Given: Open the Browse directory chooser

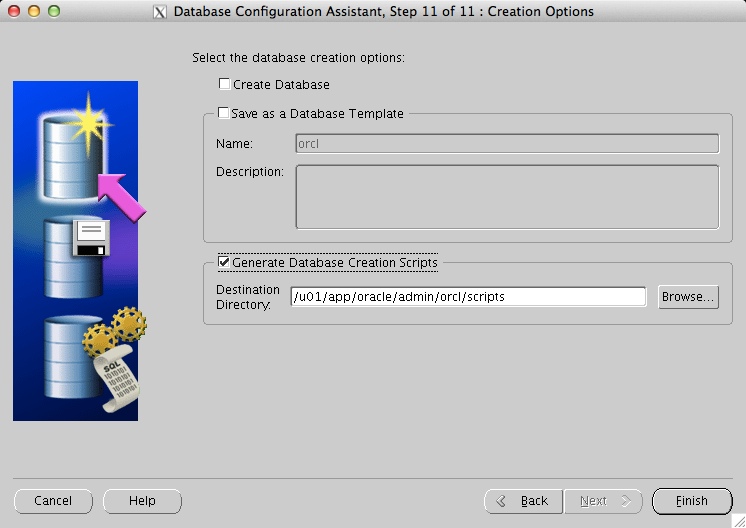Looking at the screenshot, I should (688, 297).
